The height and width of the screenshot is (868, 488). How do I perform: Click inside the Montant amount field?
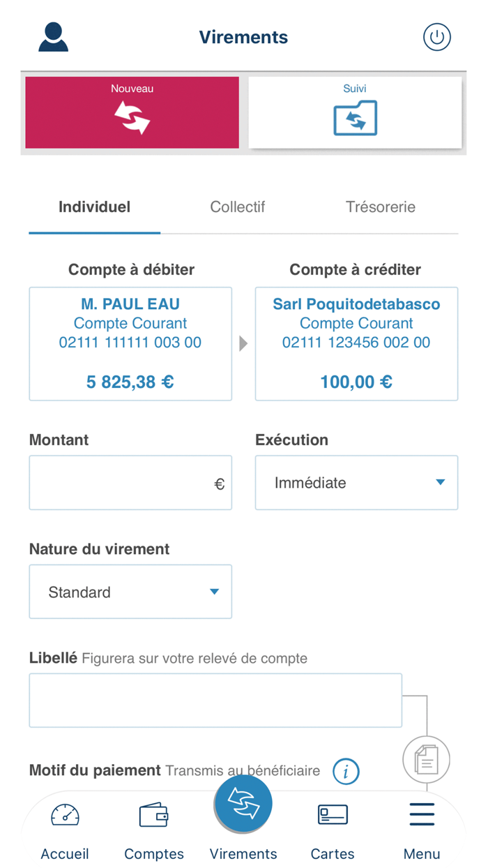(x=130, y=482)
